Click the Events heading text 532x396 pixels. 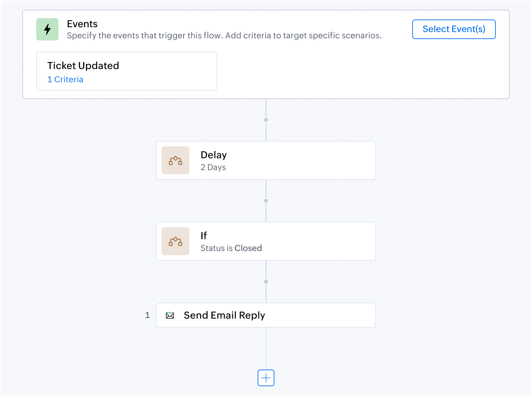[x=82, y=24]
